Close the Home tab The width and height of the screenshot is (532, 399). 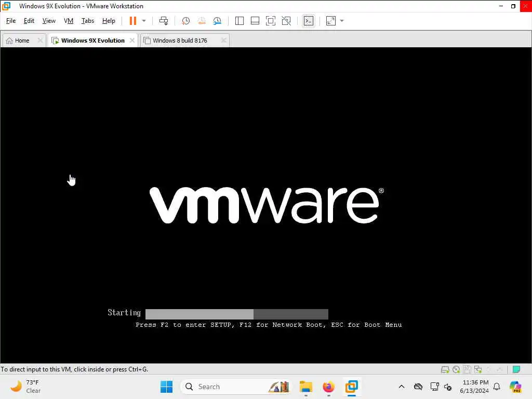(x=40, y=41)
